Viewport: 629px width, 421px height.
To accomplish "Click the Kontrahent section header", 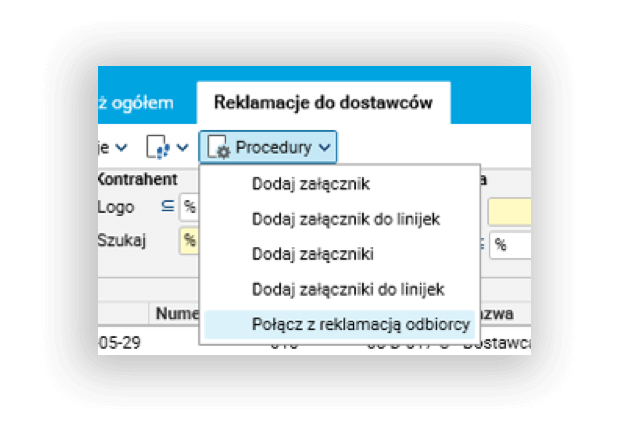I will click(137, 179).
